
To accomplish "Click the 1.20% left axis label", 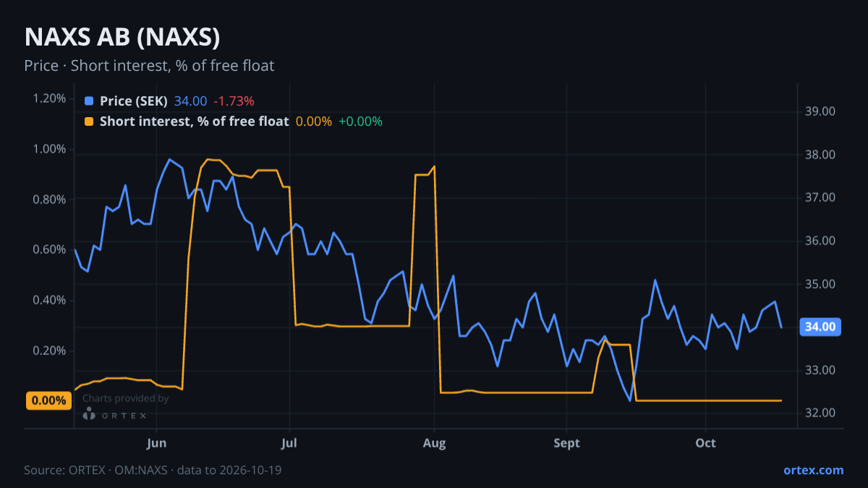I will 49,98.
